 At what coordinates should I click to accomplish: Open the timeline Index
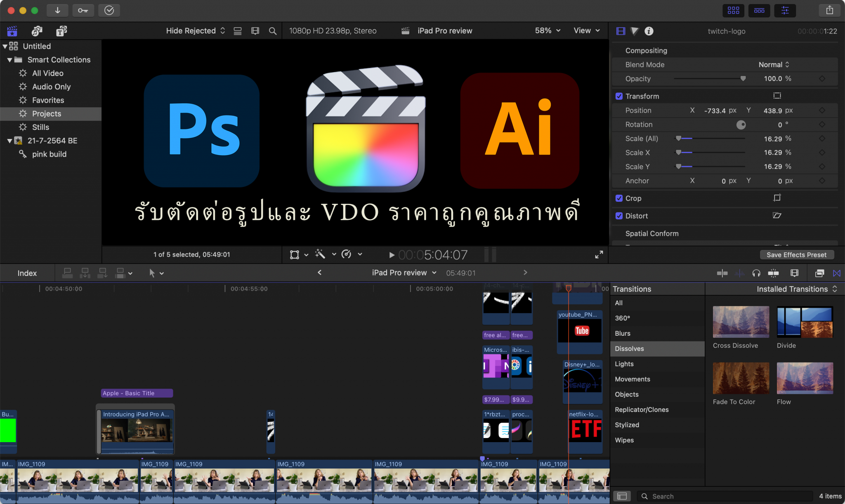pos(27,273)
